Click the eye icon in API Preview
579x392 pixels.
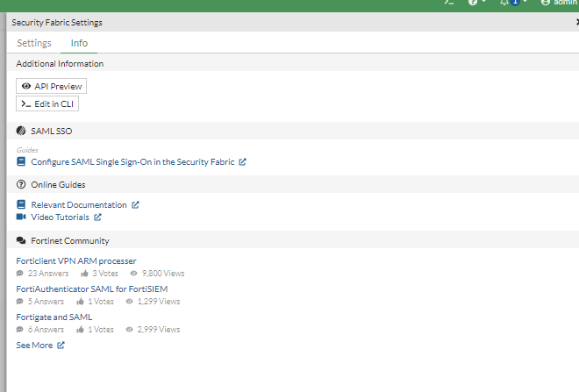point(25,86)
